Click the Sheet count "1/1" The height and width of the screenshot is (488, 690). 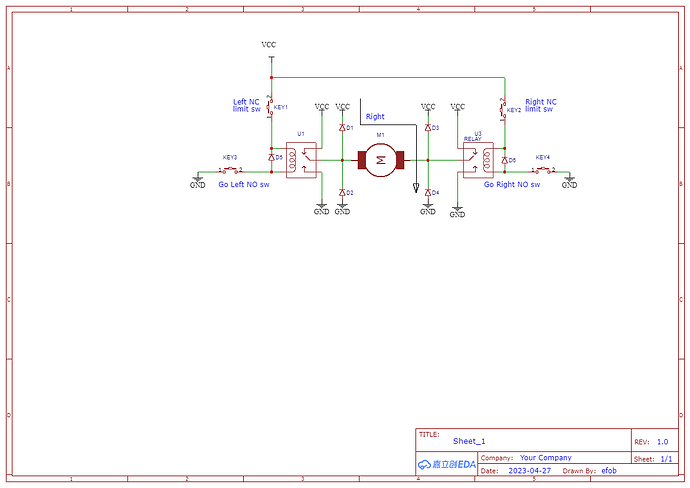[666, 459]
